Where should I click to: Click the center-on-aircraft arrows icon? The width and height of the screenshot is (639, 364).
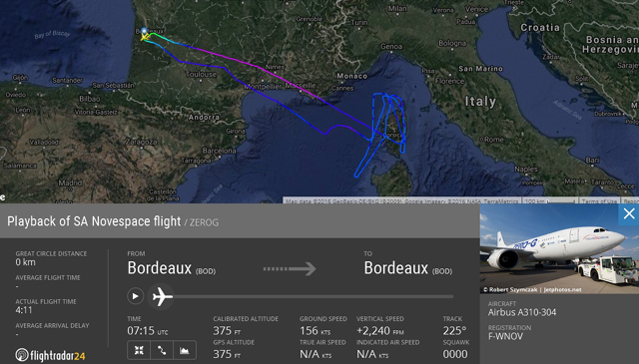(x=139, y=350)
